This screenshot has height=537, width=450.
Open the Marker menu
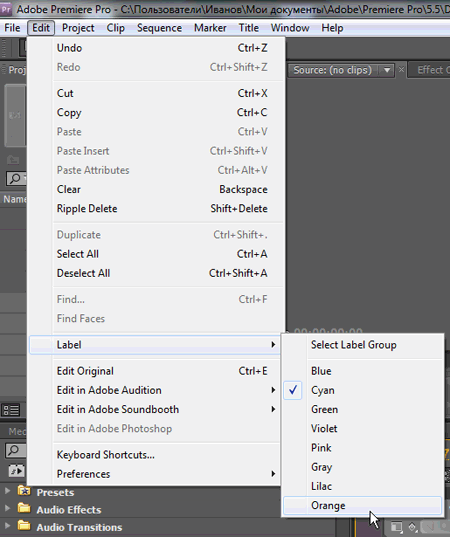point(210,28)
